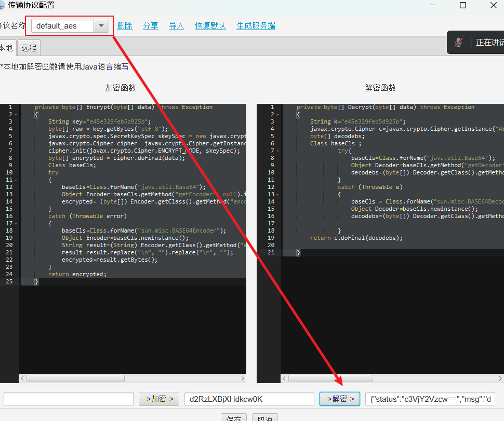Click the 生成服务端 link
Screen dimensions: 504x421
(256, 26)
